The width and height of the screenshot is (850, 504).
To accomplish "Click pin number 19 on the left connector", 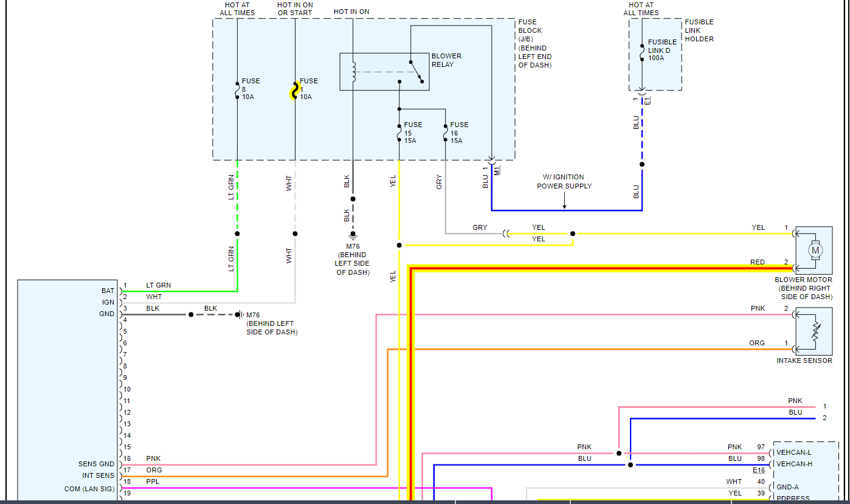I will click(127, 493).
